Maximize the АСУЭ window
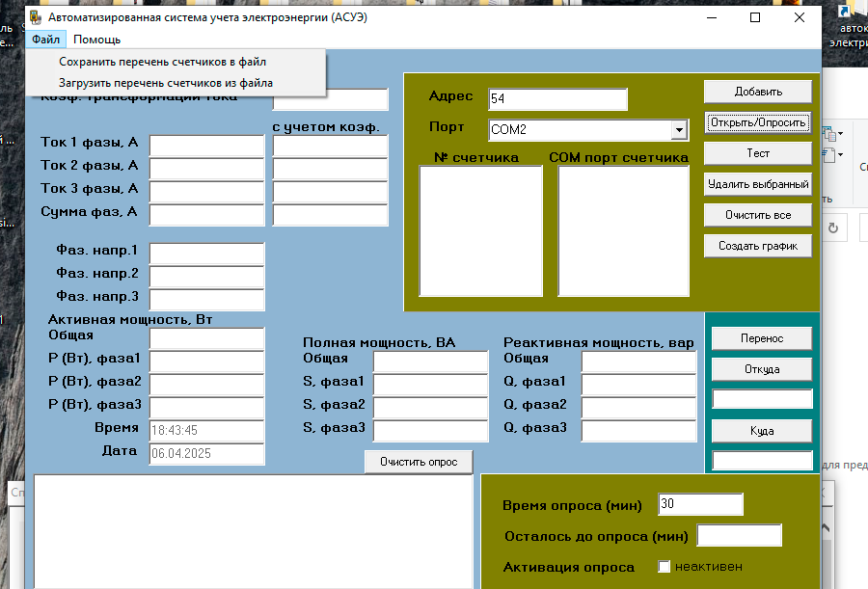The image size is (868, 589). click(755, 17)
